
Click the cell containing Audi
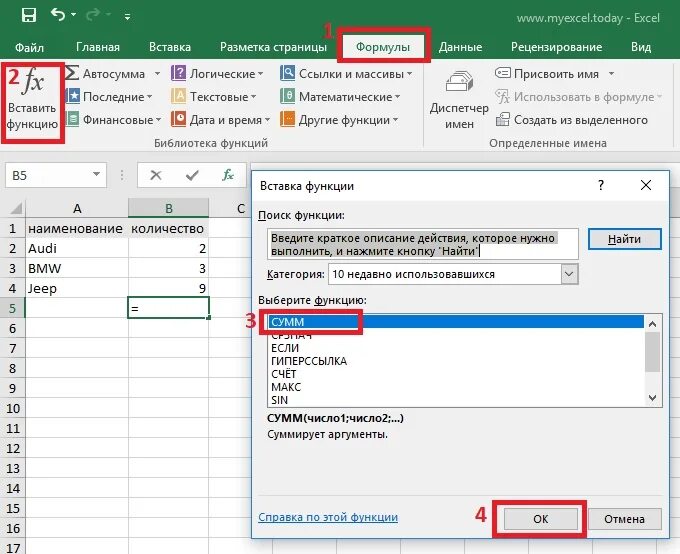coord(77,248)
